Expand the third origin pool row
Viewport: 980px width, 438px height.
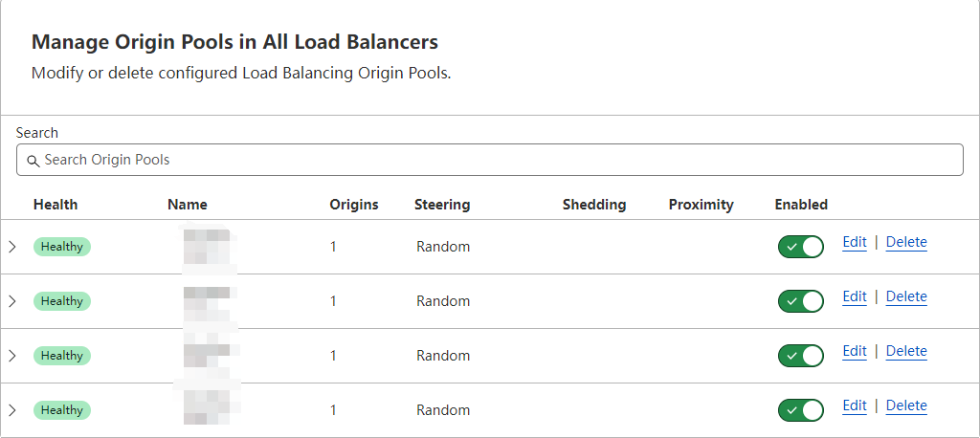pyautogui.click(x=12, y=356)
